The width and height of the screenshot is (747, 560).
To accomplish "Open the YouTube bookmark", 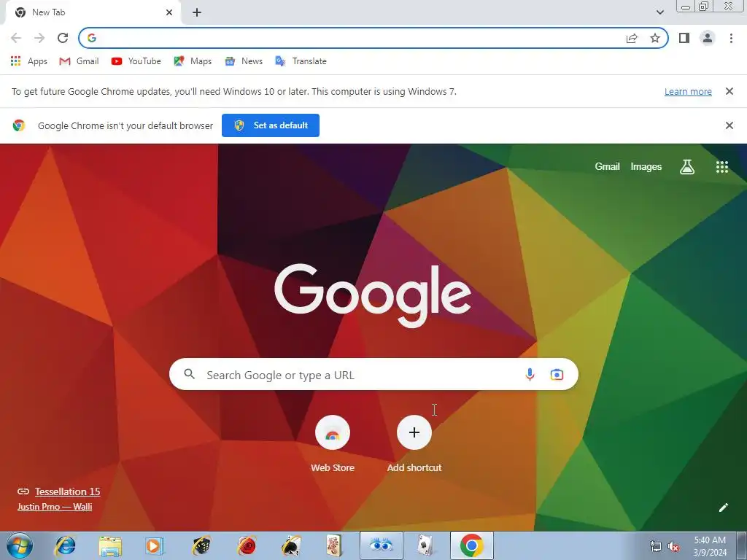I will click(x=136, y=61).
